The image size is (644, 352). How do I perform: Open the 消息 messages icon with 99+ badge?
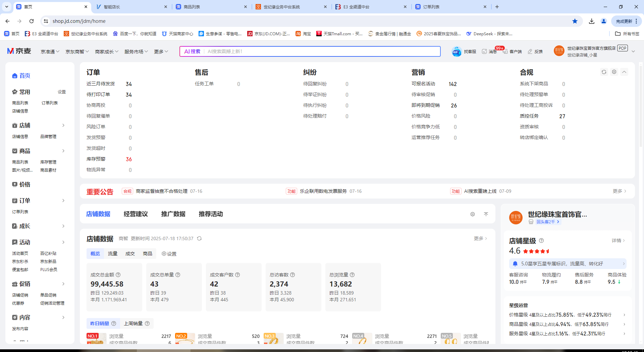(485, 51)
